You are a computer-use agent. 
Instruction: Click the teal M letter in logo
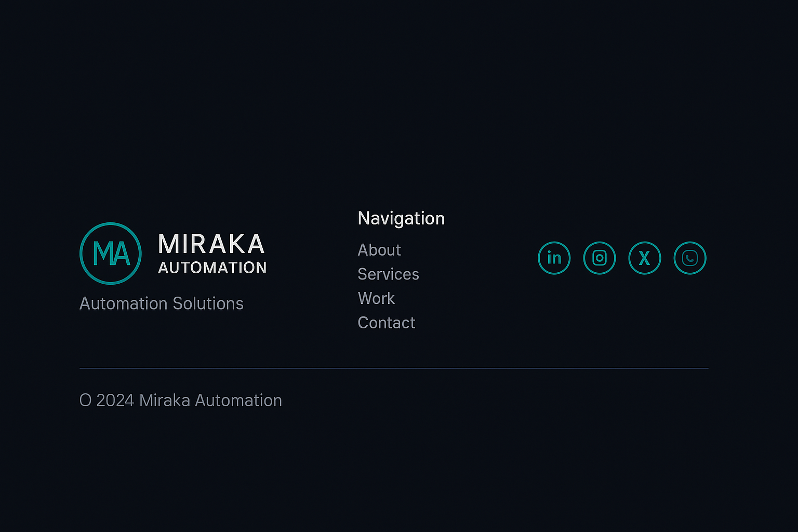tap(103, 254)
